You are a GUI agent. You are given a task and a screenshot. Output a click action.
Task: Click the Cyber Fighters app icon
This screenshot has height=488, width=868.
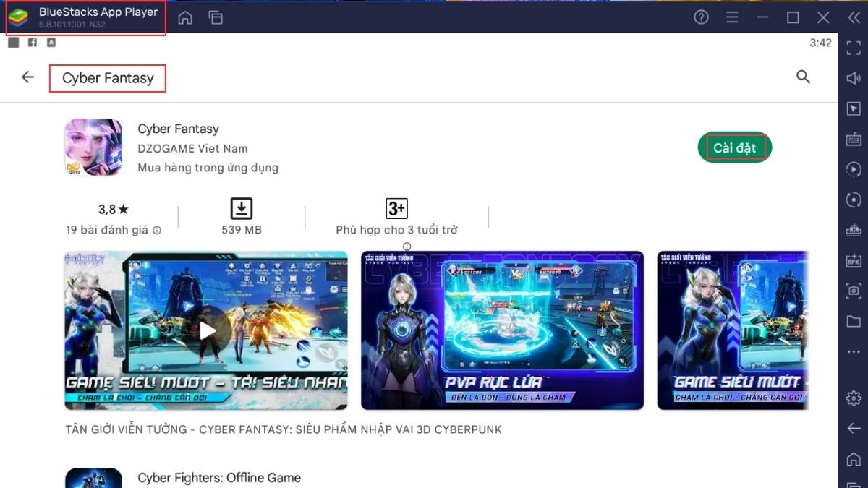point(93,478)
